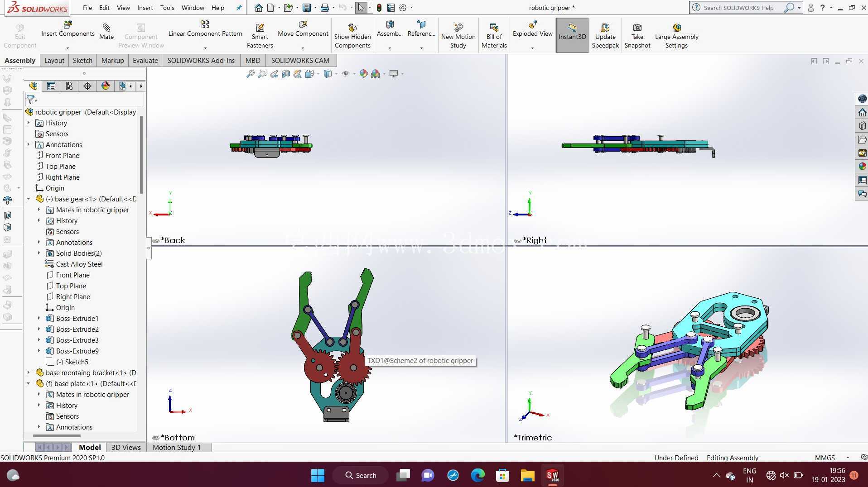The image size is (868, 487).
Task: Click the Windows Start button
Action: tap(318, 475)
